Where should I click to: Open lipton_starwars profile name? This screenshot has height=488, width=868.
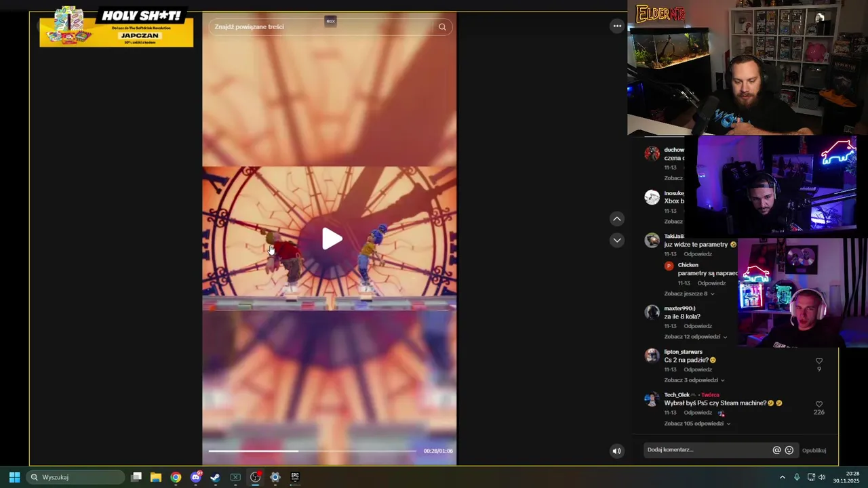tap(683, 352)
